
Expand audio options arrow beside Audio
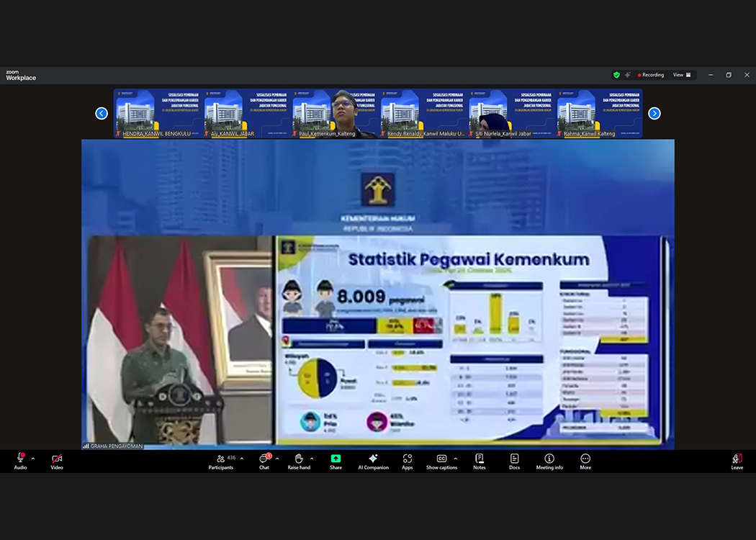(x=33, y=459)
